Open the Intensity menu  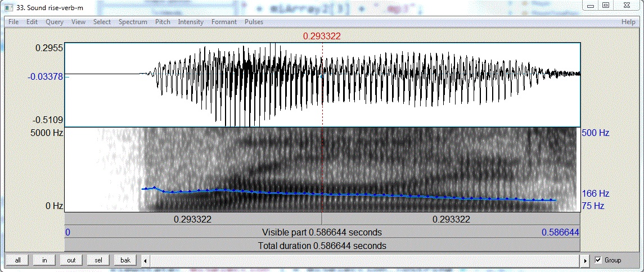click(x=191, y=22)
